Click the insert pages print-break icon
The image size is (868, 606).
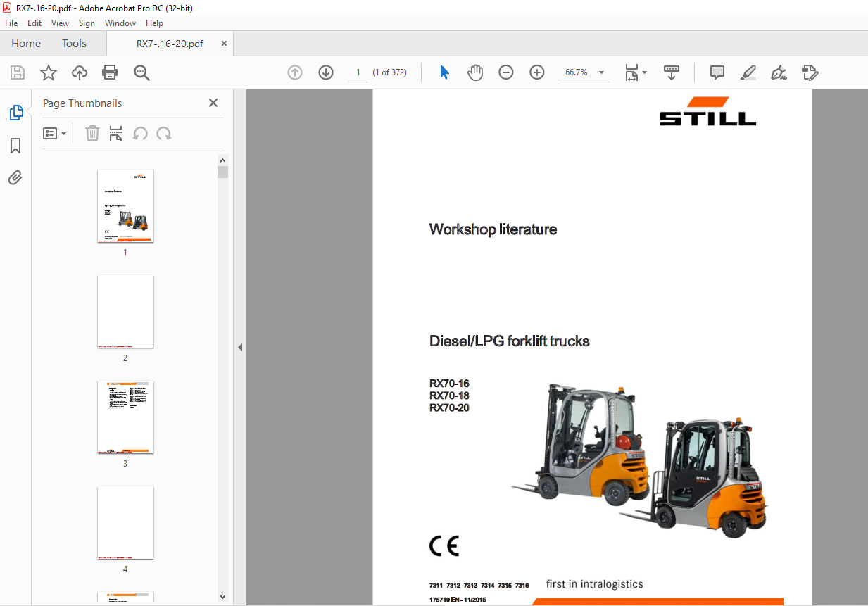coord(116,133)
